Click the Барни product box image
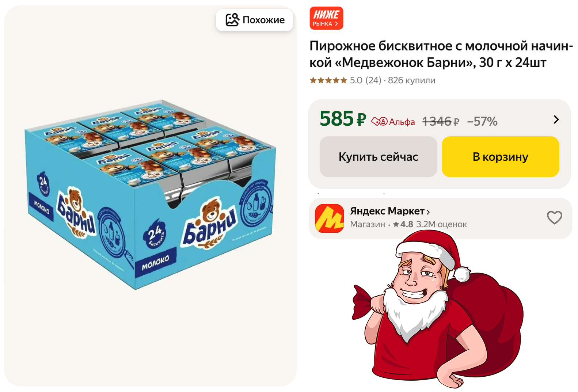Screen dimensions: 578x392 [x=150, y=194]
